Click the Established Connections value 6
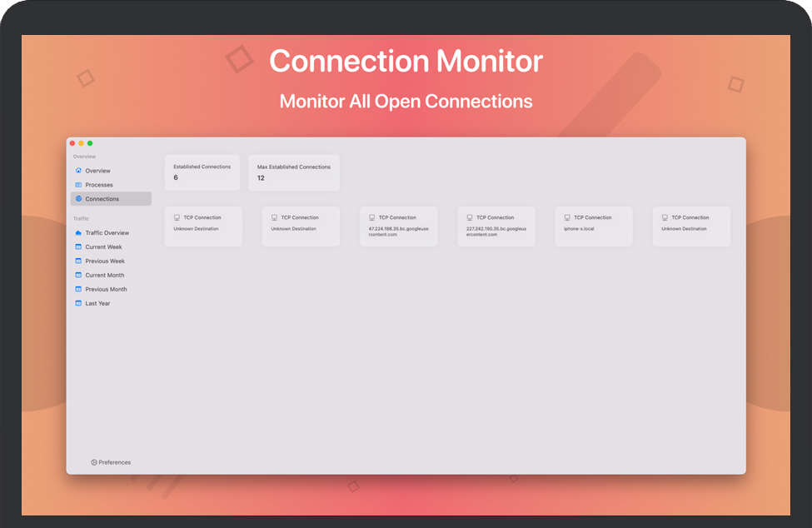 [x=176, y=177]
